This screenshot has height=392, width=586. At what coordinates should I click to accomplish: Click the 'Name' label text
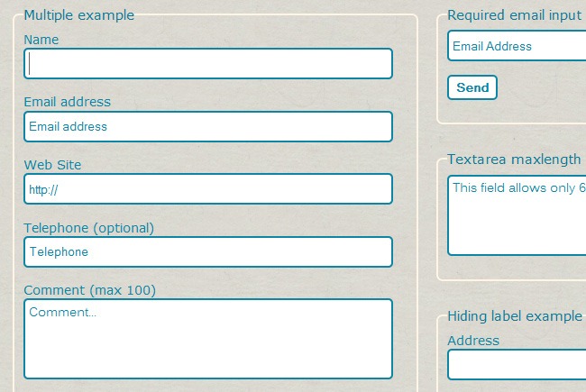(x=41, y=40)
